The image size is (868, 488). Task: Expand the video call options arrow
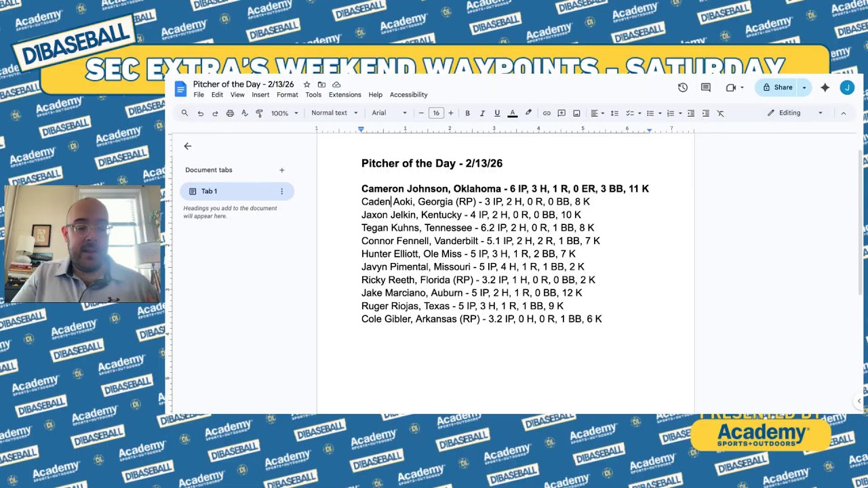point(742,87)
